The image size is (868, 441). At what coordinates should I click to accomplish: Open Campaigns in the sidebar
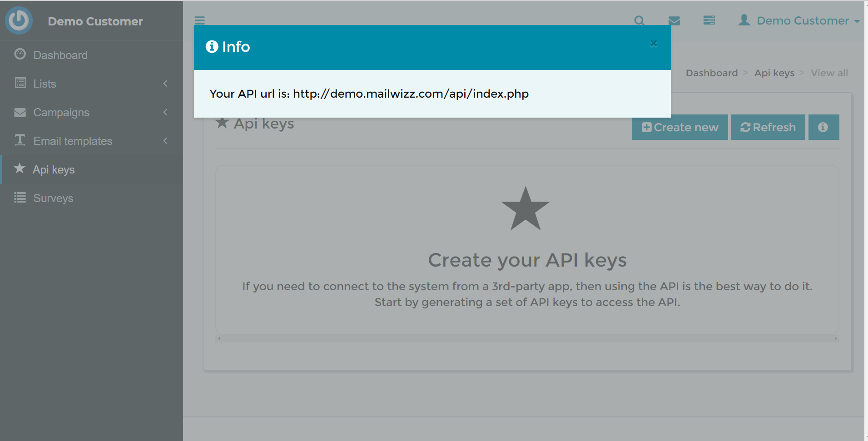point(91,112)
